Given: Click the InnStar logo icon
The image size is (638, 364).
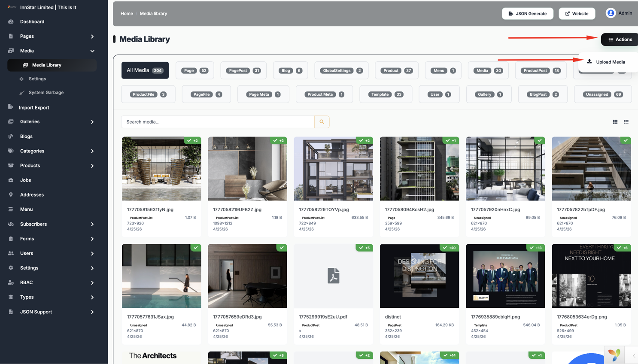Looking at the screenshot, I should 12,7.
